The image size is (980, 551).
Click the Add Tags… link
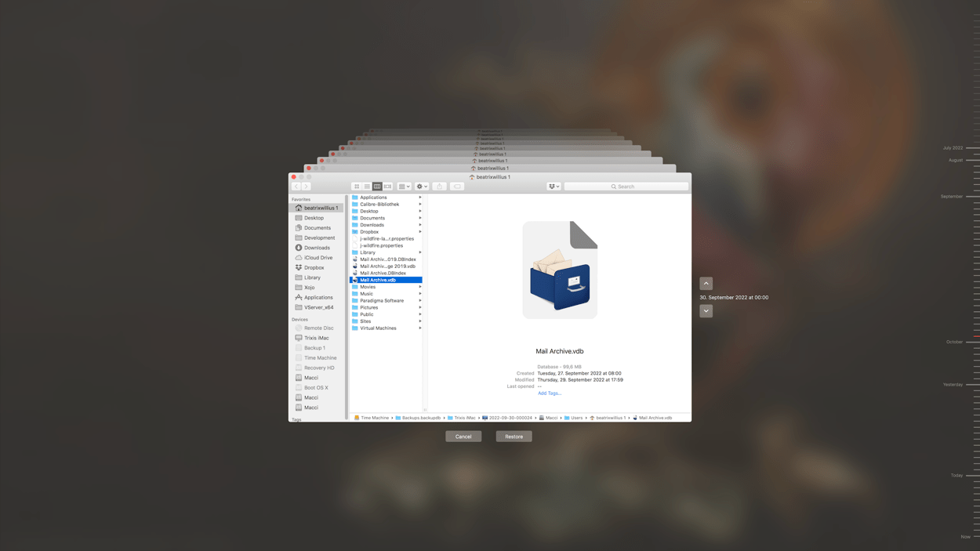549,393
